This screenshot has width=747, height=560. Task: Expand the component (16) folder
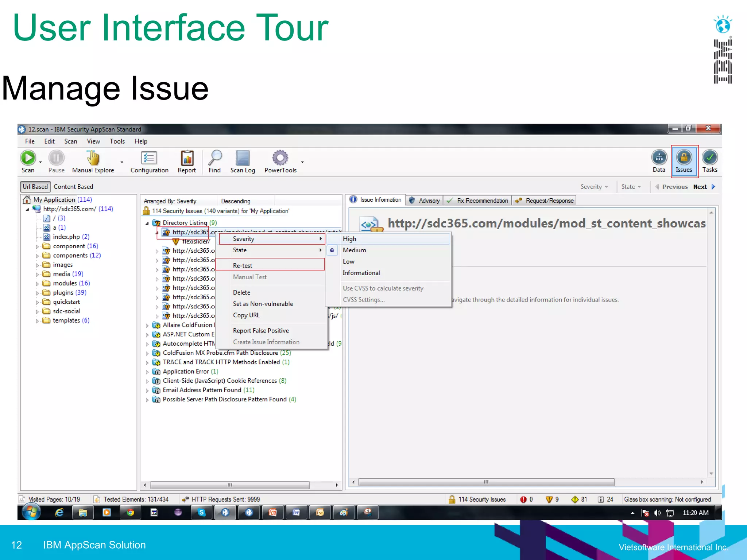pos(37,246)
